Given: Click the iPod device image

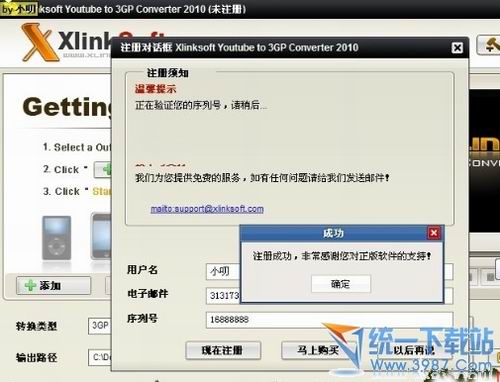Looking at the screenshot, I should 57,238.
